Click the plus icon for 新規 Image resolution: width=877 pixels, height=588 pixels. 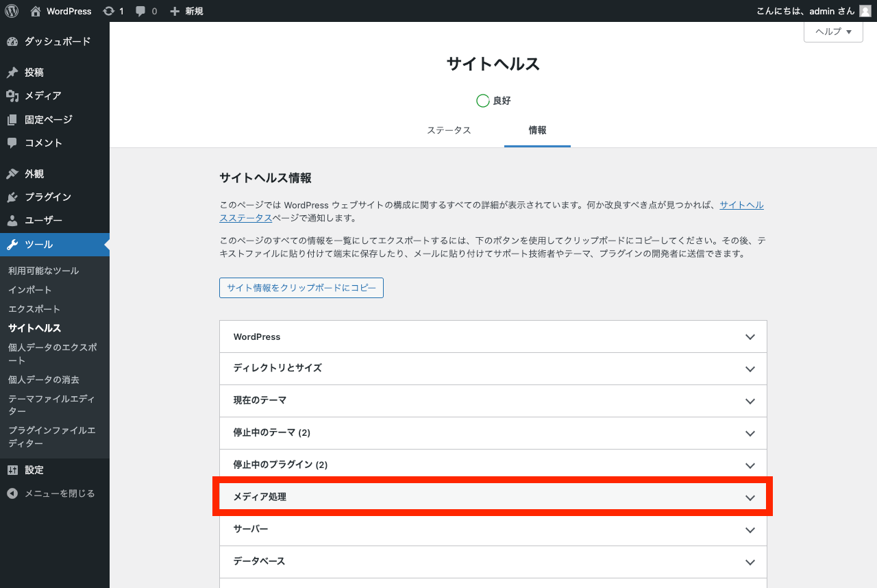pos(175,11)
